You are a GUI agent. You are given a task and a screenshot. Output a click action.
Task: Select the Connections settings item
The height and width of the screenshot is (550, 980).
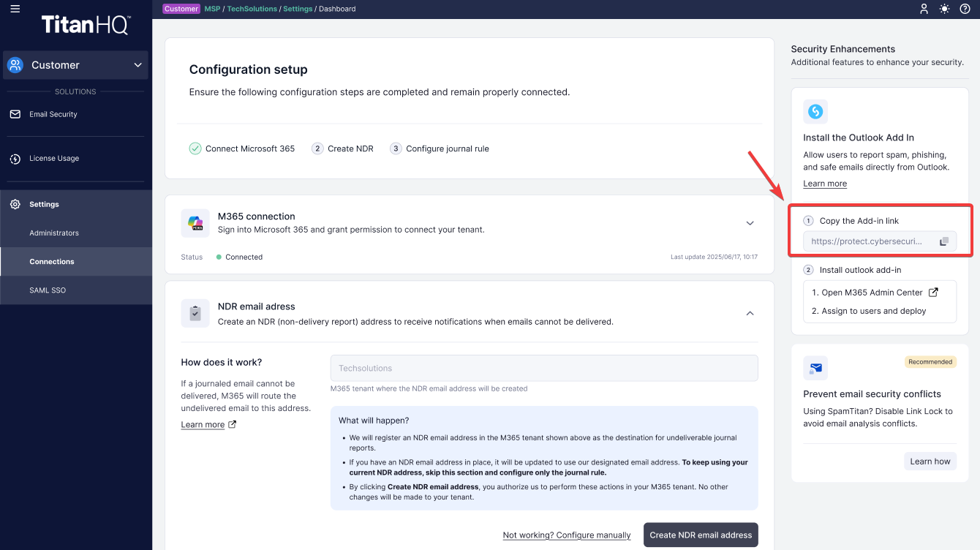[x=76, y=262]
